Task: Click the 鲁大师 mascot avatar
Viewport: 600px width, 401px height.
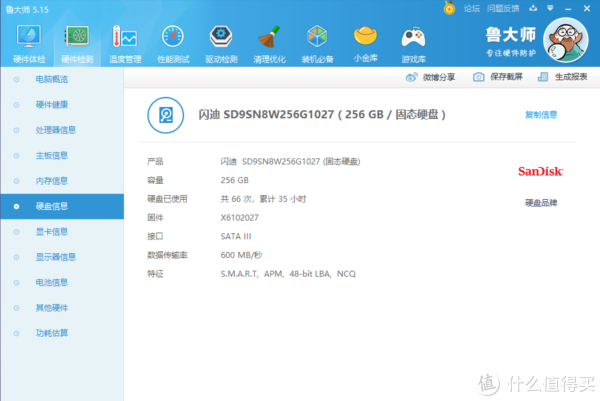Action: coord(566,40)
